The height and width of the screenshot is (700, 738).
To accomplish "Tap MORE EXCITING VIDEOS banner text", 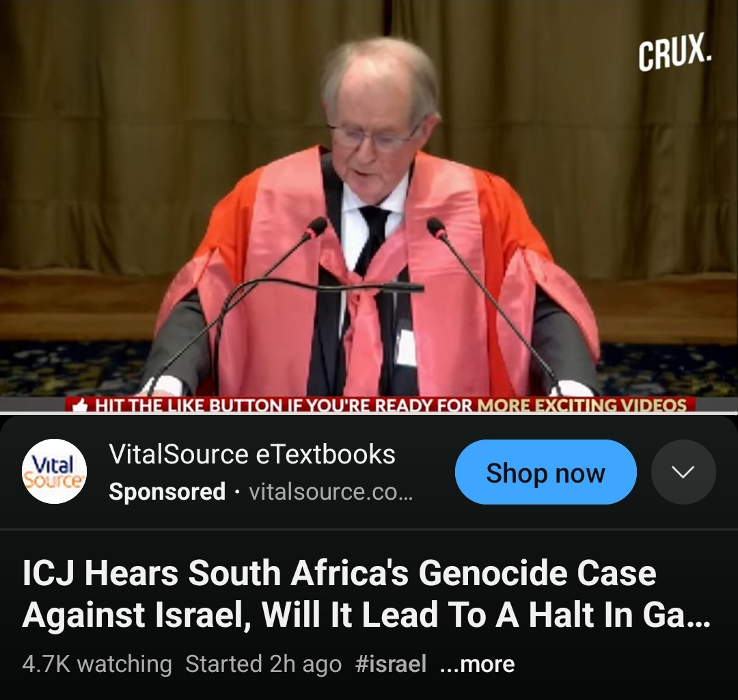I will pyautogui.click(x=582, y=405).
